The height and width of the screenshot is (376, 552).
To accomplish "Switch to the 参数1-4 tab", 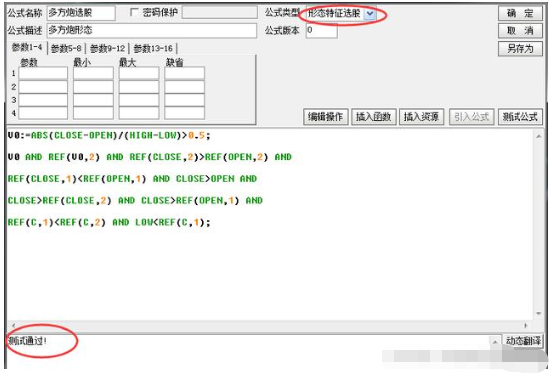I will point(27,47).
